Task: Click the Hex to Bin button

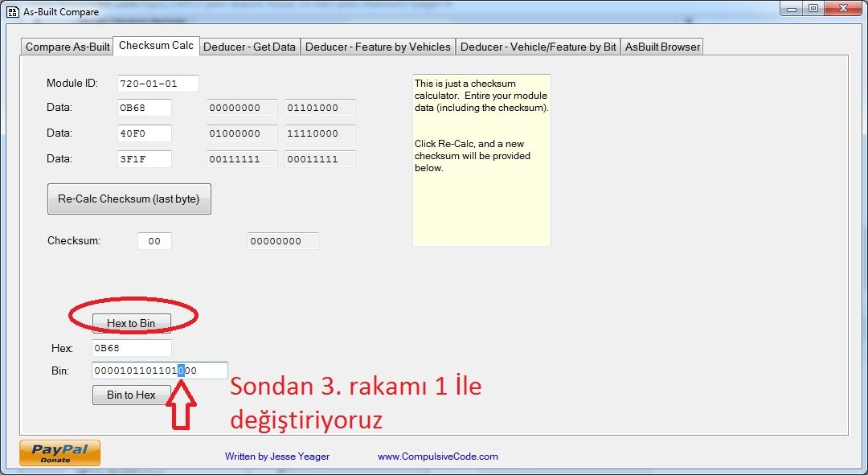Action: coord(131,323)
